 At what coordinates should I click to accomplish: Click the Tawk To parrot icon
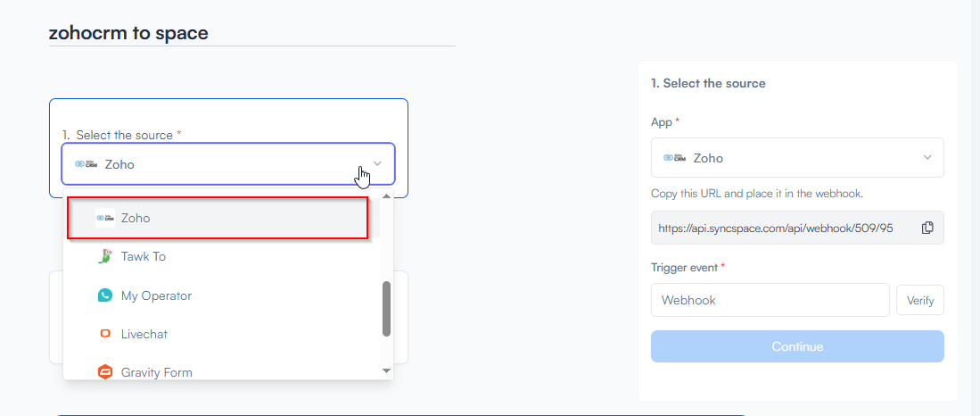(105, 256)
